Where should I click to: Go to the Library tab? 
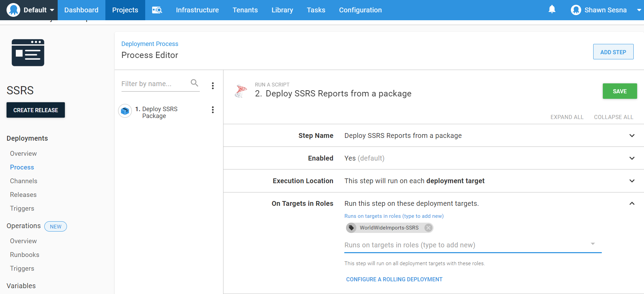(x=282, y=10)
